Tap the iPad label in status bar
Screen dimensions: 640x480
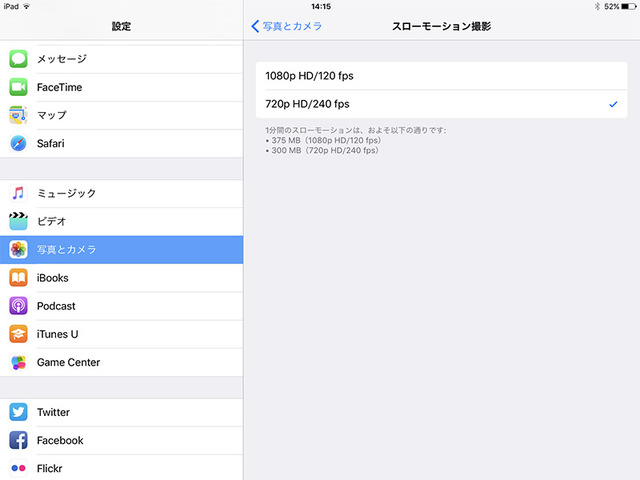pyautogui.click(x=11, y=6)
